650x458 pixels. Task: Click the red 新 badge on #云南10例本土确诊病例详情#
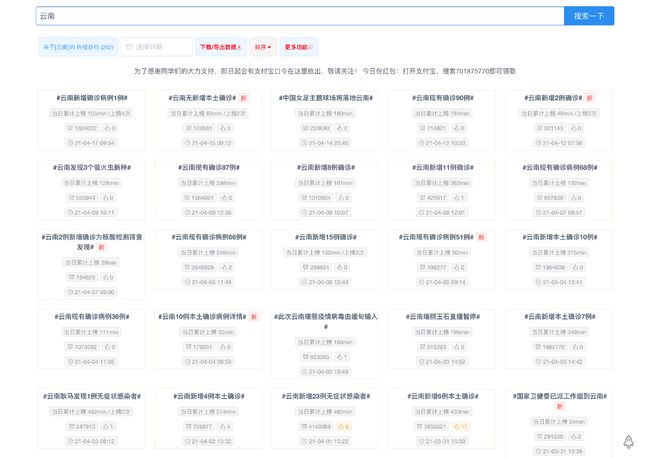tap(254, 317)
